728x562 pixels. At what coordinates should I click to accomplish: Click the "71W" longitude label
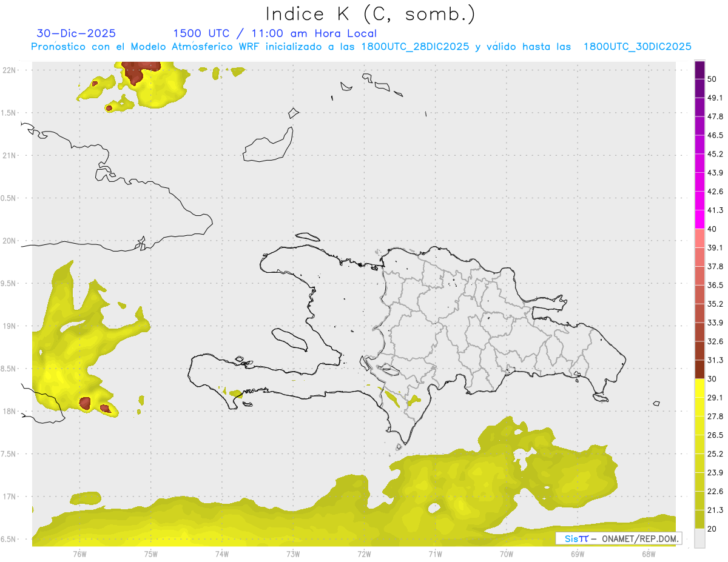point(435,554)
